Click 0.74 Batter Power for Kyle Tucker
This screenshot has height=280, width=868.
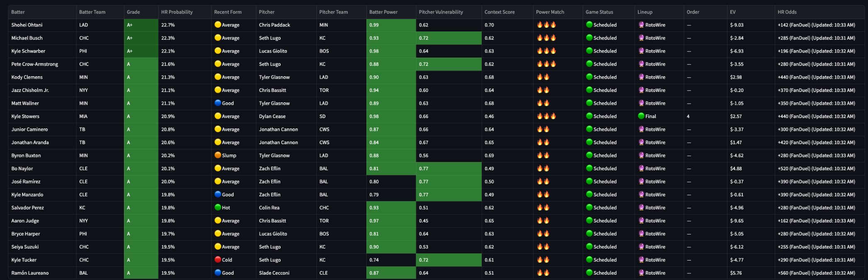click(374, 260)
